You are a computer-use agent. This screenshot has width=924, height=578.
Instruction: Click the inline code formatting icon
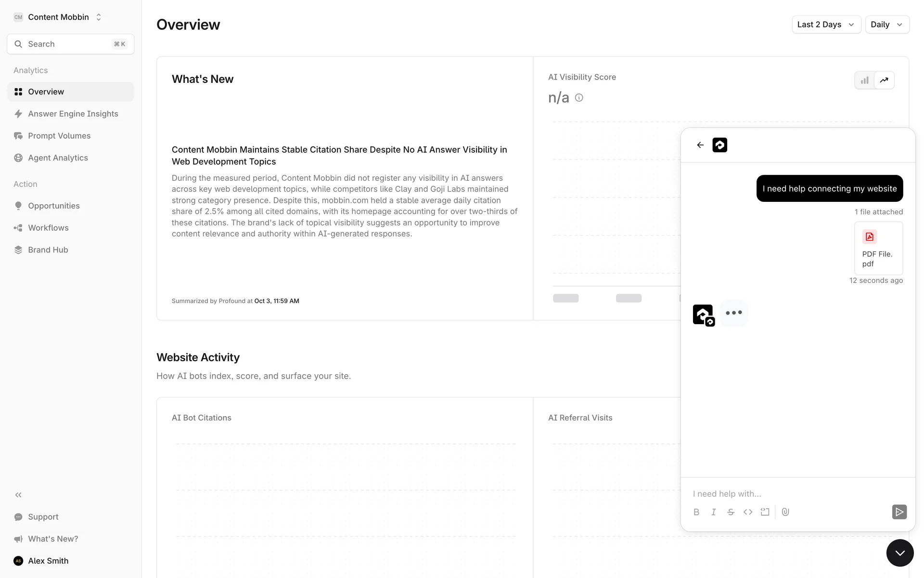[x=748, y=512]
